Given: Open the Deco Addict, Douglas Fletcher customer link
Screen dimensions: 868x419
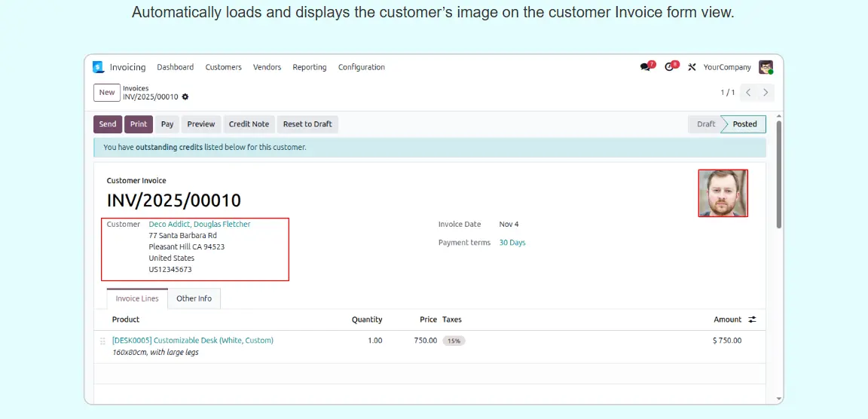Looking at the screenshot, I should [200, 225].
